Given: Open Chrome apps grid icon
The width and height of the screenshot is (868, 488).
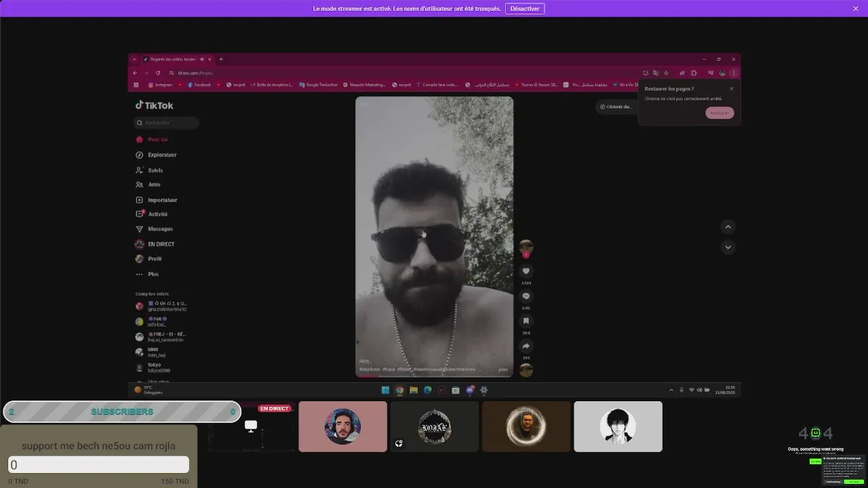Looking at the screenshot, I should (x=136, y=85).
